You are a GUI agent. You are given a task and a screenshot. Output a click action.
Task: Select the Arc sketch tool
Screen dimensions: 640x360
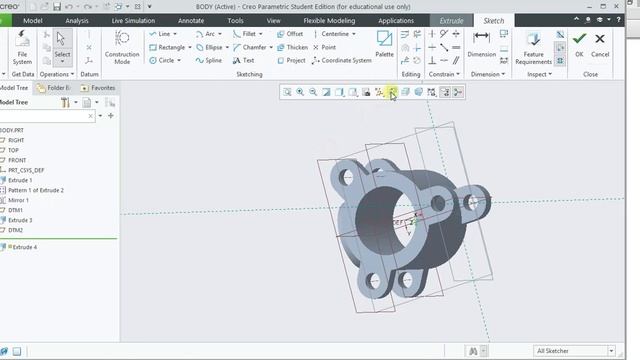tap(205, 34)
